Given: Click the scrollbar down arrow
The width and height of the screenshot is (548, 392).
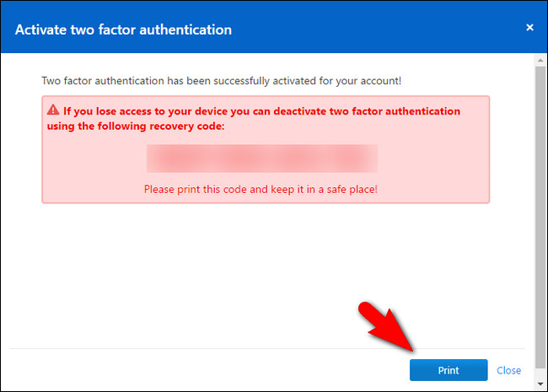Looking at the screenshot, I should tap(540, 382).
